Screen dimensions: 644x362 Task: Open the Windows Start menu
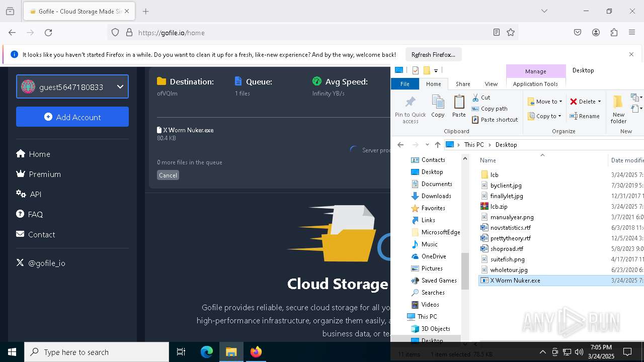tap(12, 352)
